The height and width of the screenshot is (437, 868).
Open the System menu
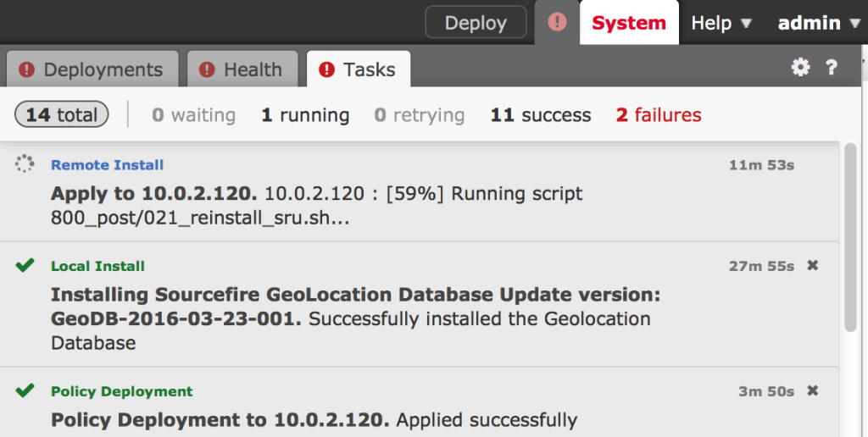(628, 24)
